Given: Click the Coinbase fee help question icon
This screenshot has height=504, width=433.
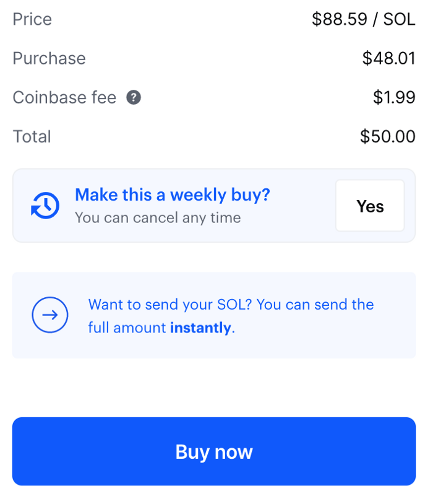Looking at the screenshot, I should [x=134, y=97].
